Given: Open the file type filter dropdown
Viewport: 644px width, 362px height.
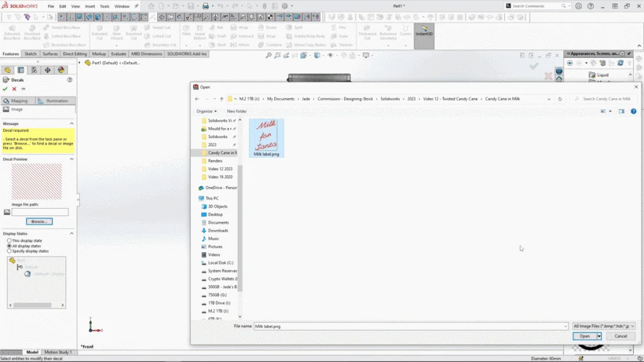Looking at the screenshot, I should (604, 326).
